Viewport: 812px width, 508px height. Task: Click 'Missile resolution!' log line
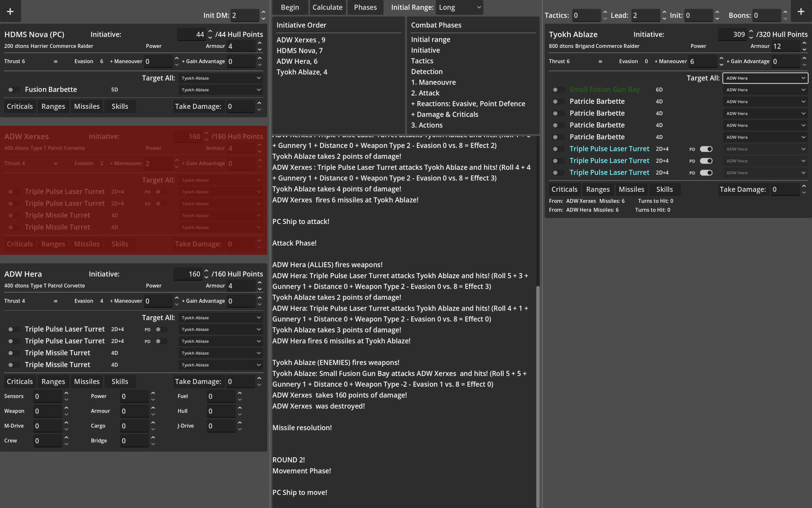[302, 428]
